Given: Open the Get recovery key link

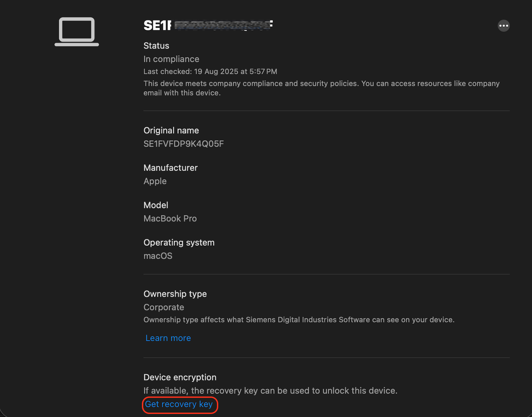Looking at the screenshot, I should 179,404.
